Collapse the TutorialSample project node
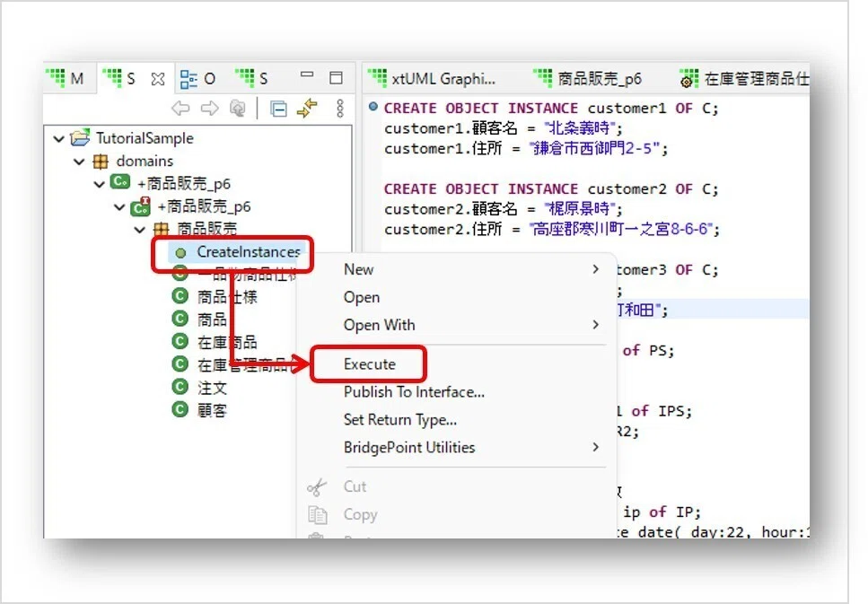 pos(58,138)
